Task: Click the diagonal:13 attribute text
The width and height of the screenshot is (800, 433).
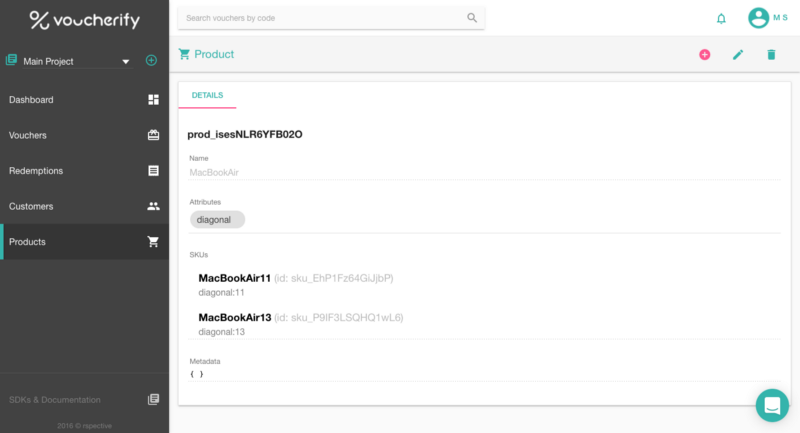Action: point(221,332)
